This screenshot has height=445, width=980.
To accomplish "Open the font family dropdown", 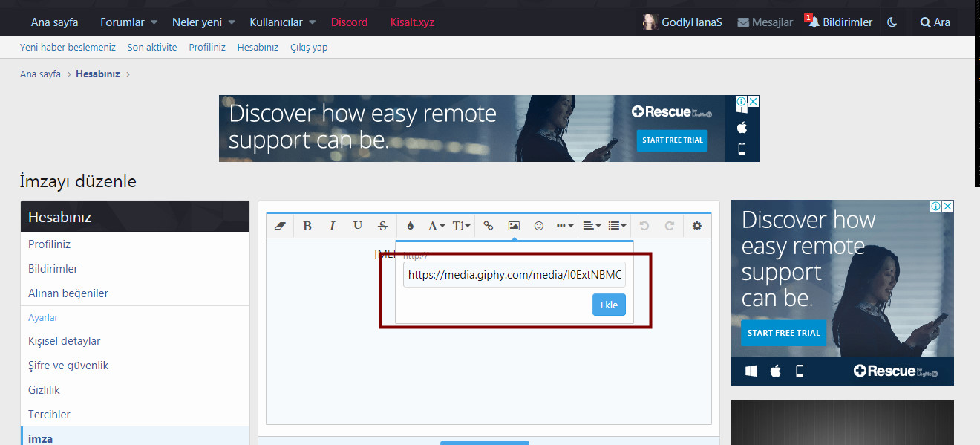I will (437, 226).
